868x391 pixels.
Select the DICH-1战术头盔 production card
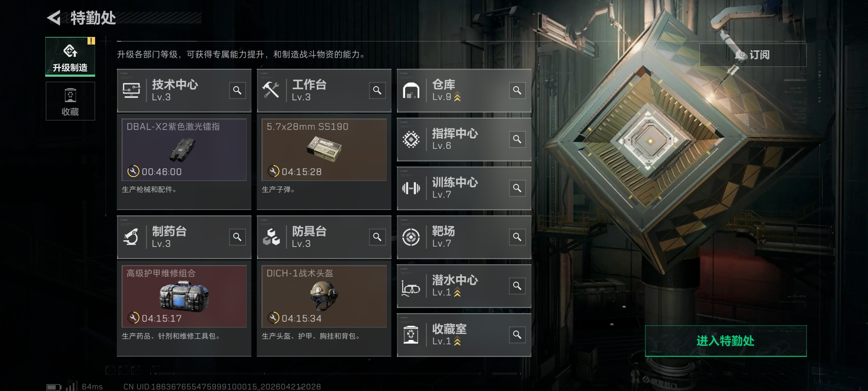(324, 296)
